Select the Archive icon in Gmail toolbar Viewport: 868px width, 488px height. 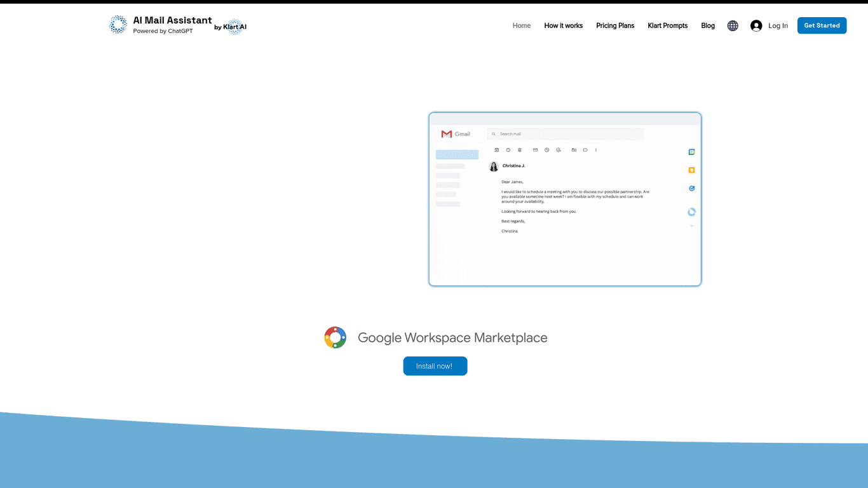(497, 150)
